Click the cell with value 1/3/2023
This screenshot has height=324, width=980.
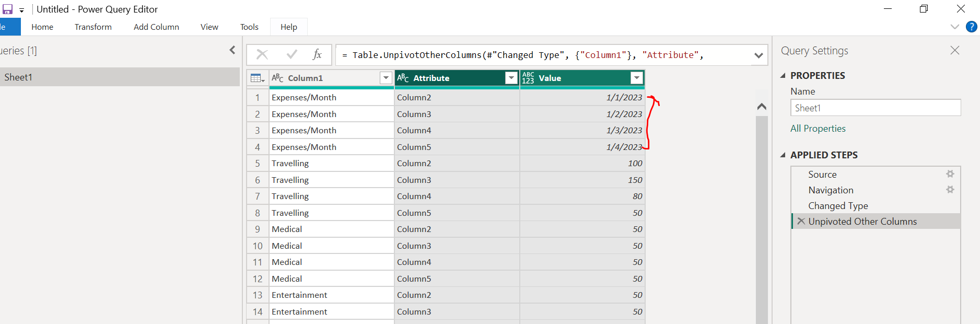(x=582, y=131)
